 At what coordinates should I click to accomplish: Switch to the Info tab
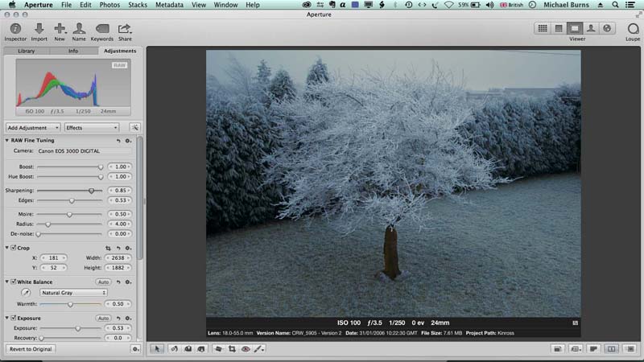[x=73, y=51]
